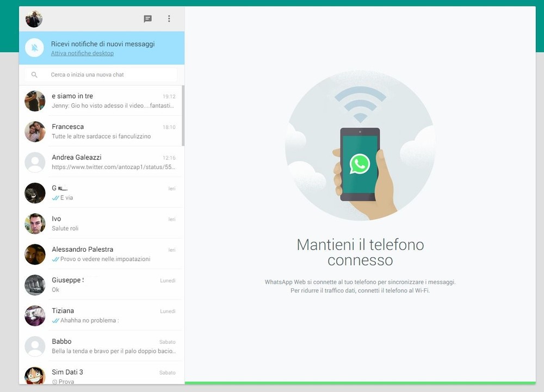
Task: Click the search magnifier icon
Action: (34, 75)
